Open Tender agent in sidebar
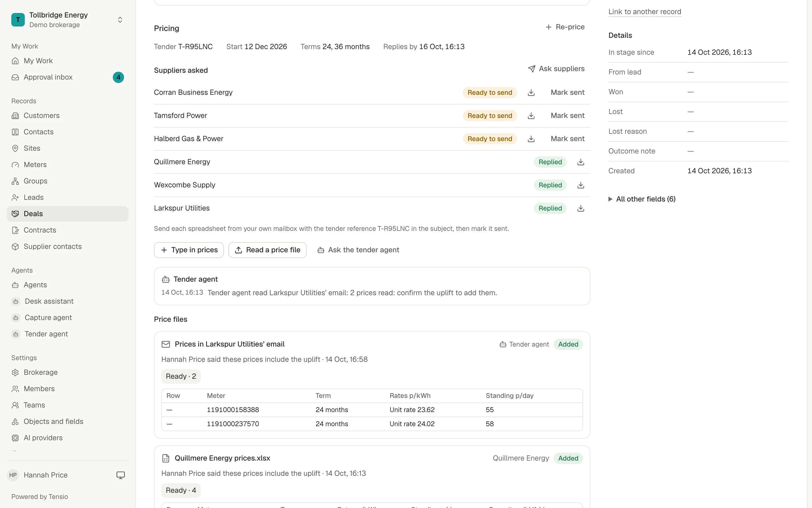This screenshot has width=812, height=508. 67,334
